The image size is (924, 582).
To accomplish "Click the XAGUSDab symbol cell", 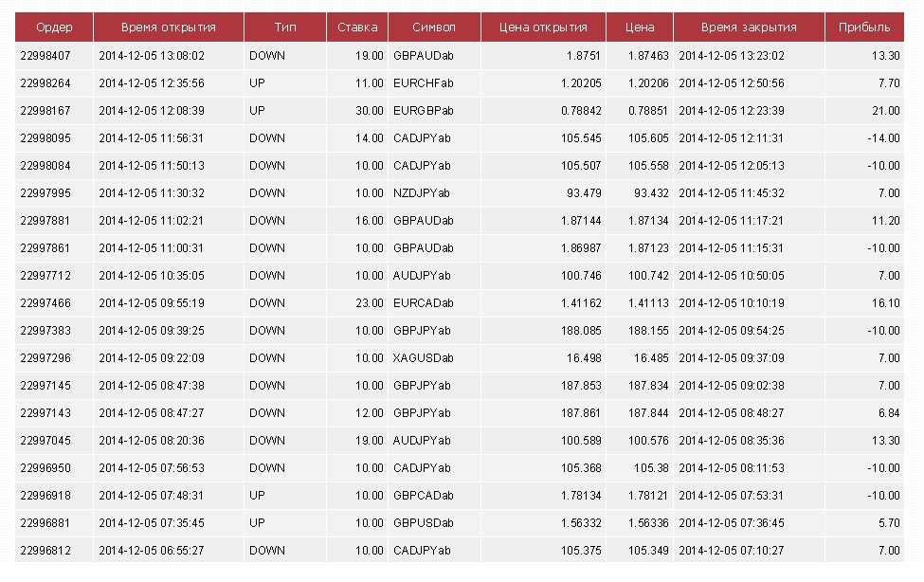I will pos(423,358).
